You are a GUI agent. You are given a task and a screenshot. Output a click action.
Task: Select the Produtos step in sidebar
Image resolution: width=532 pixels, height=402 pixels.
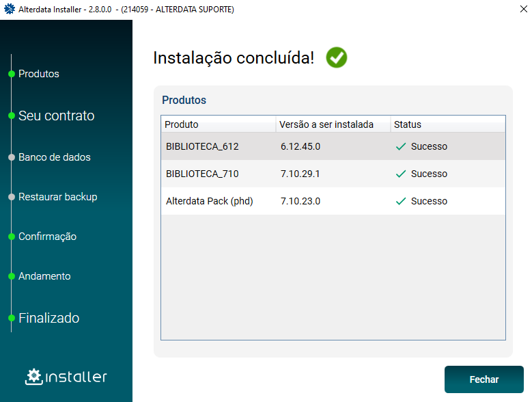tap(39, 74)
